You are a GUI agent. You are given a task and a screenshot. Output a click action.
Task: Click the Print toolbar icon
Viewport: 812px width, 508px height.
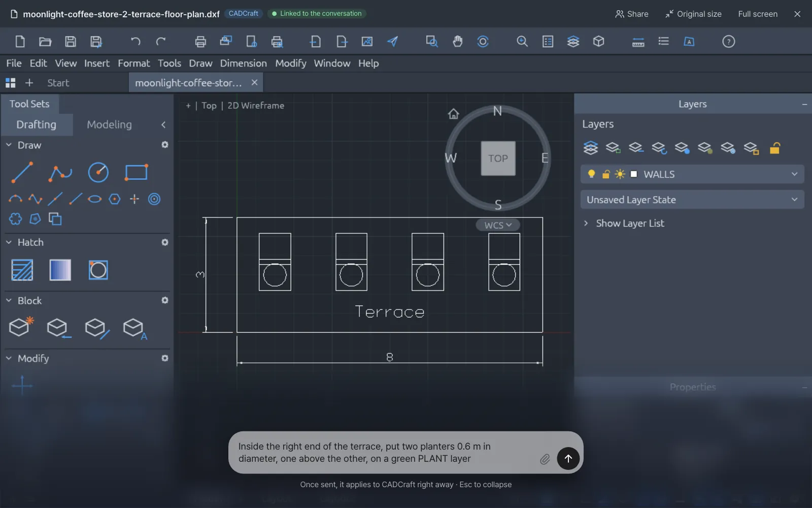pos(200,42)
